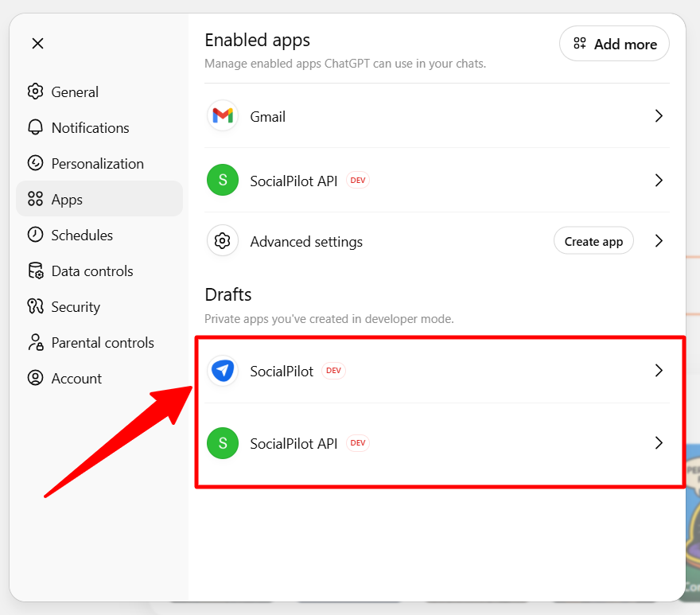Viewport: 700px width, 615px height.
Task: Open the draft SocialPilot API name
Action: click(294, 443)
